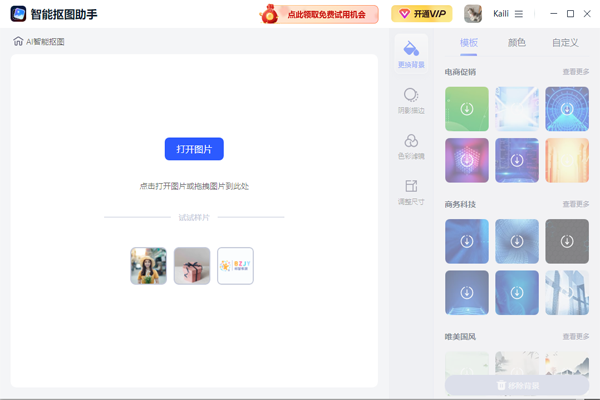Select the girl portrait sample image
Screen dimensions: 600x400
coord(148,266)
